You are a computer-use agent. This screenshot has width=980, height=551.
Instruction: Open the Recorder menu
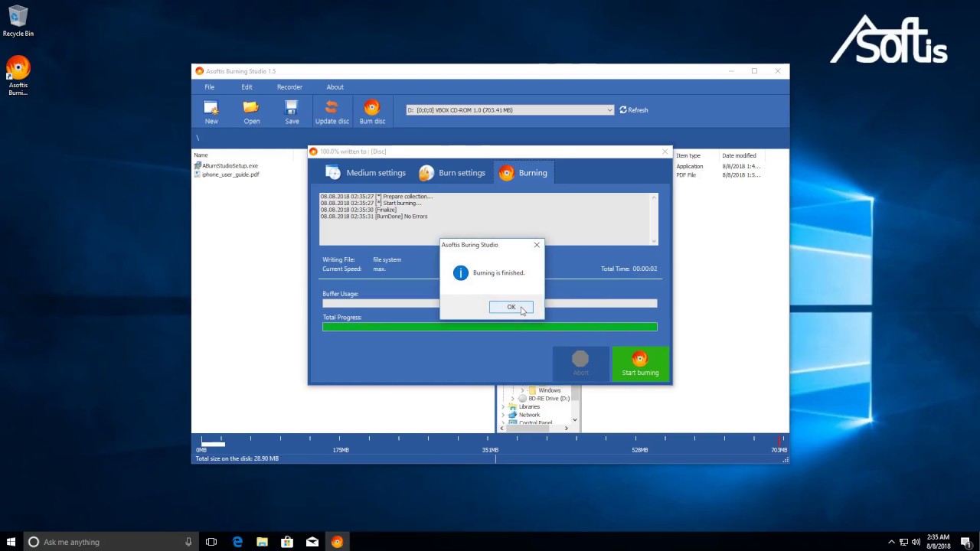pos(289,87)
